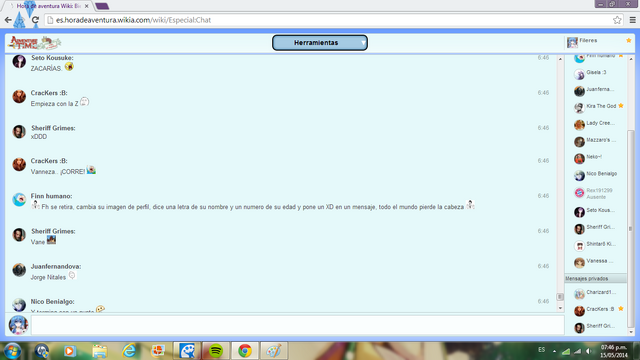Click chat scrollbar down arrow
This screenshot has height=360, width=640.
click(560, 308)
